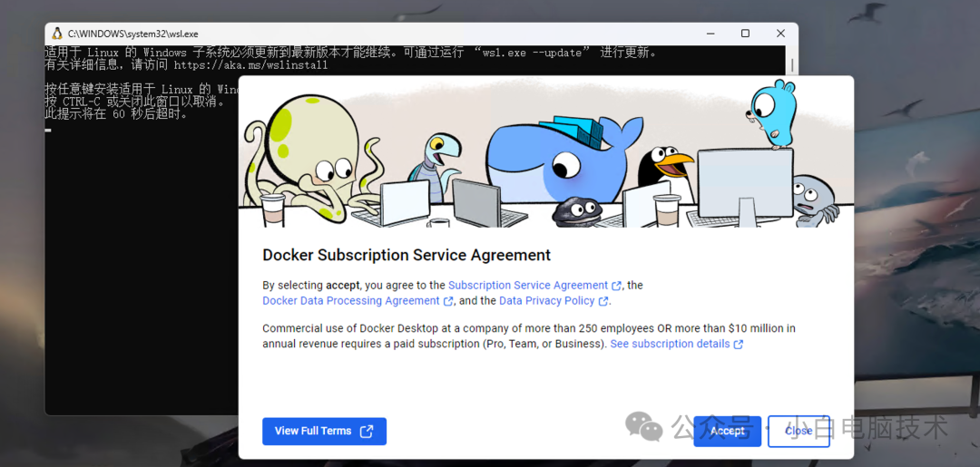Click the Close button in Docker dialog

click(x=799, y=431)
